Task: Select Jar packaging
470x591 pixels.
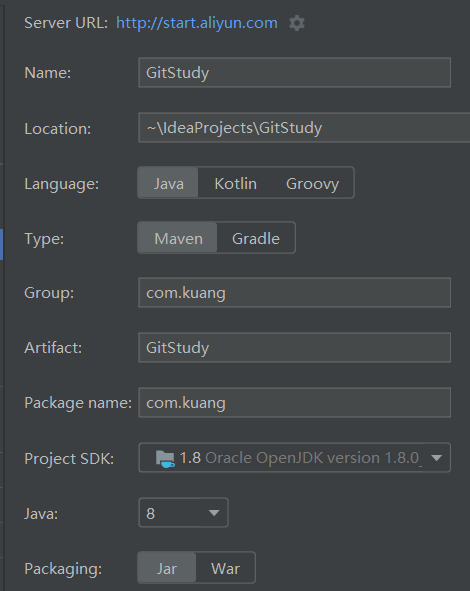Action: click(167, 568)
